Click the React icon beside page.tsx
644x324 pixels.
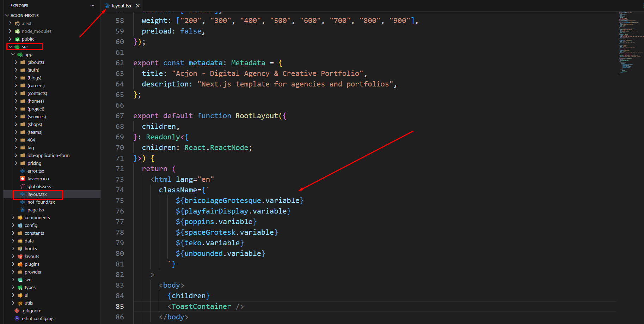tap(23, 210)
